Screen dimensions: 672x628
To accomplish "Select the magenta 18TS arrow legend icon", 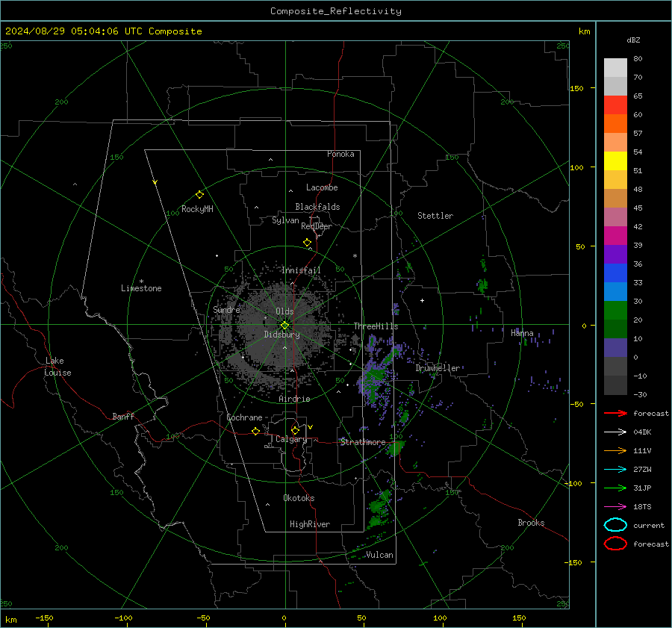I will [615, 507].
